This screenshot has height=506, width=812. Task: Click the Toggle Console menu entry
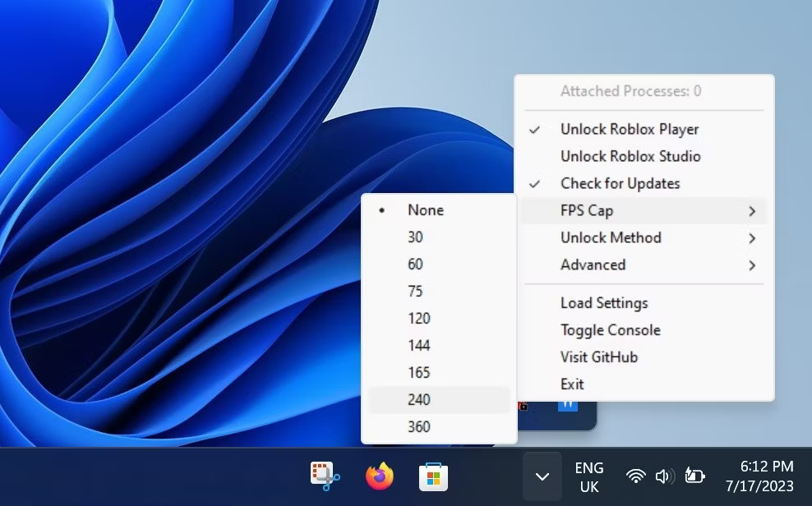611,329
